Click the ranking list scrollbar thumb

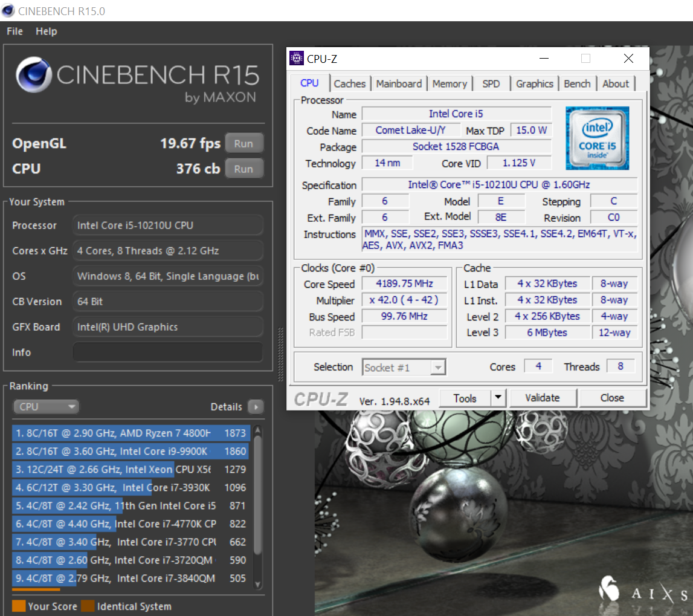click(x=258, y=494)
